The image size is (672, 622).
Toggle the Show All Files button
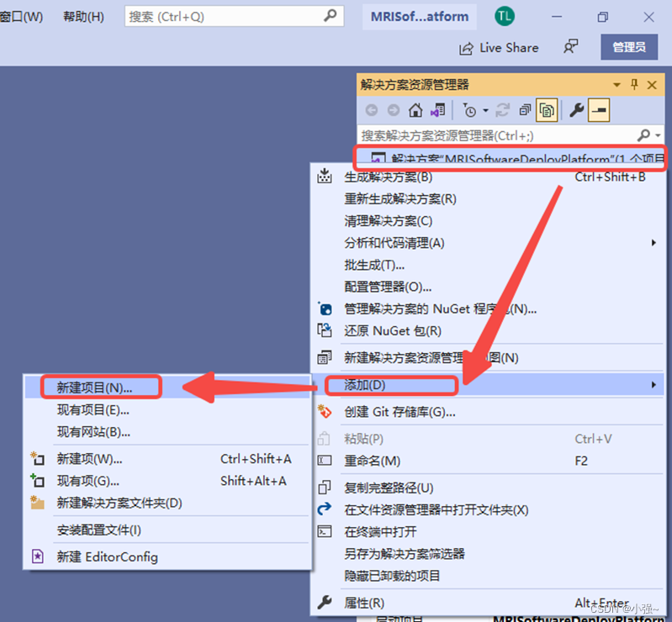coord(547,110)
